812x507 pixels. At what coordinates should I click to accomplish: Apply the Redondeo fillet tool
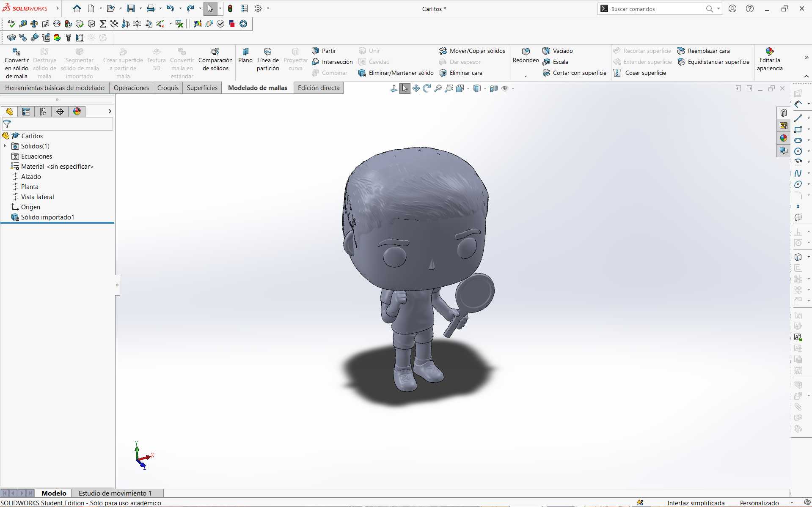[x=526, y=55]
